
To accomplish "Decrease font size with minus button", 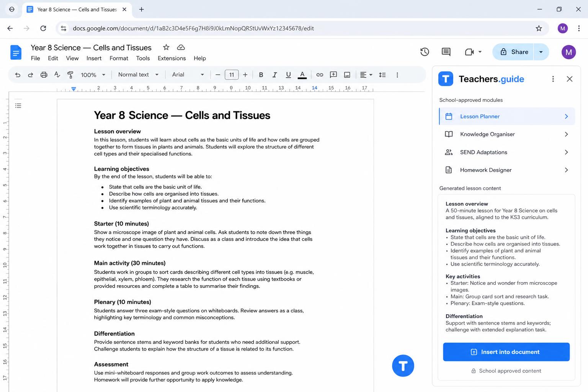I will [218, 75].
